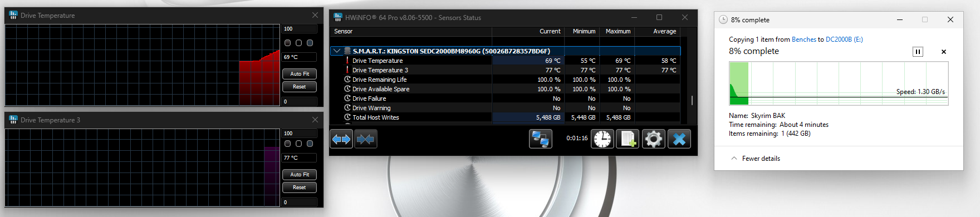Click the icon next to Drive Available Spare
This screenshot has width=980, height=217.
[x=347, y=88]
